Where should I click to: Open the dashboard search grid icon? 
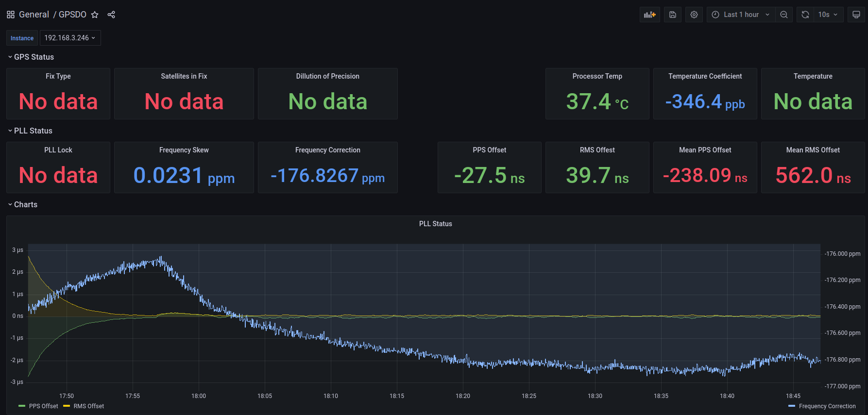point(11,15)
